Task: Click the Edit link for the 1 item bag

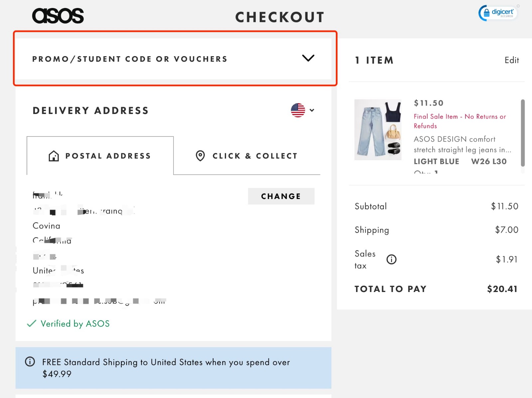Action: click(x=511, y=60)
